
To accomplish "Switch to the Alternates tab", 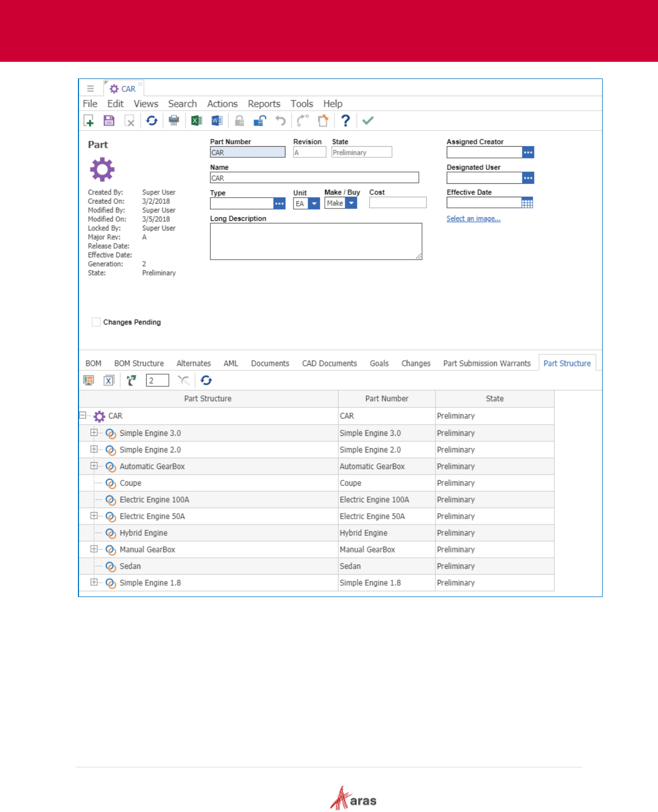I will [194, 363].
